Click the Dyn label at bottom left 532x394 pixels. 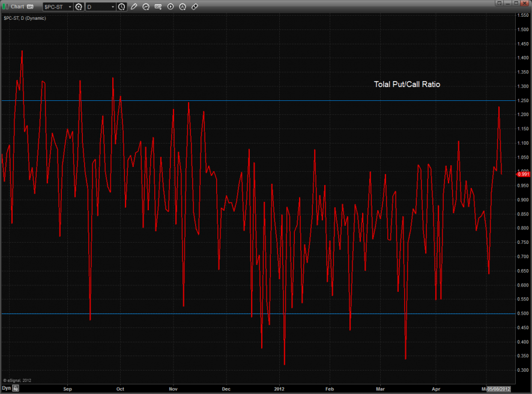[x=6, y=389]
